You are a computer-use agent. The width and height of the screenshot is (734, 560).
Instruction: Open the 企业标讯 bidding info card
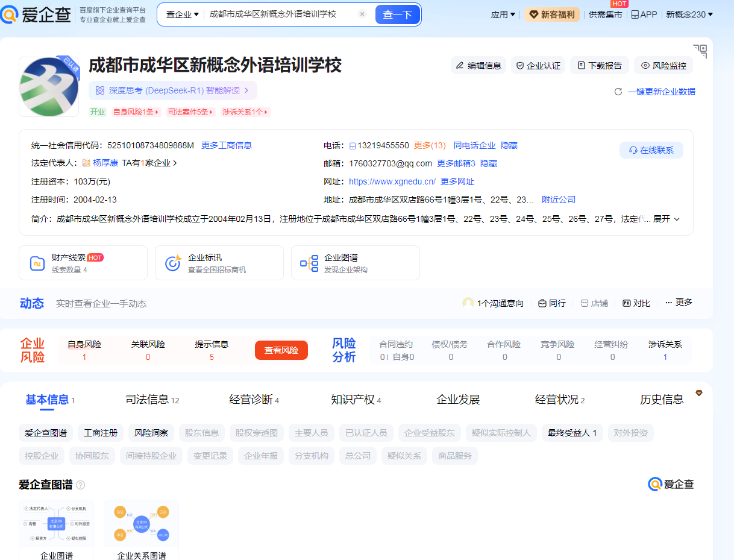pyautogui.click(x=219, y=263)
